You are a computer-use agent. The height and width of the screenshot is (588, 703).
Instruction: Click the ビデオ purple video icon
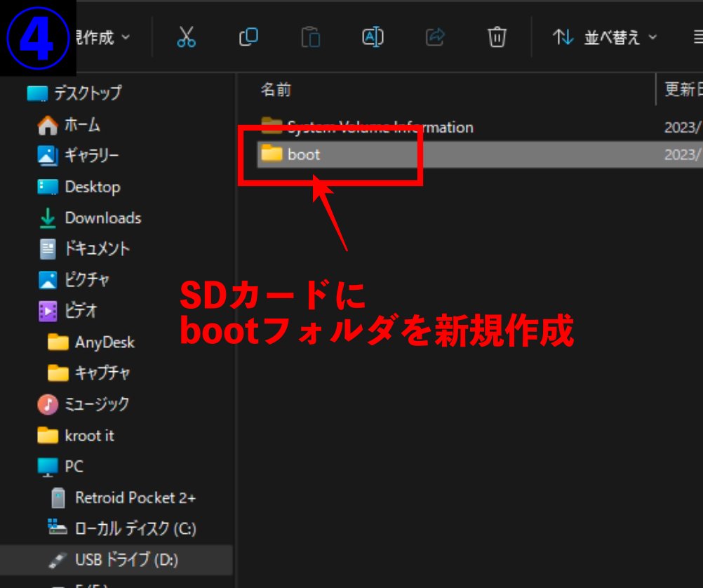coord(48,312)
